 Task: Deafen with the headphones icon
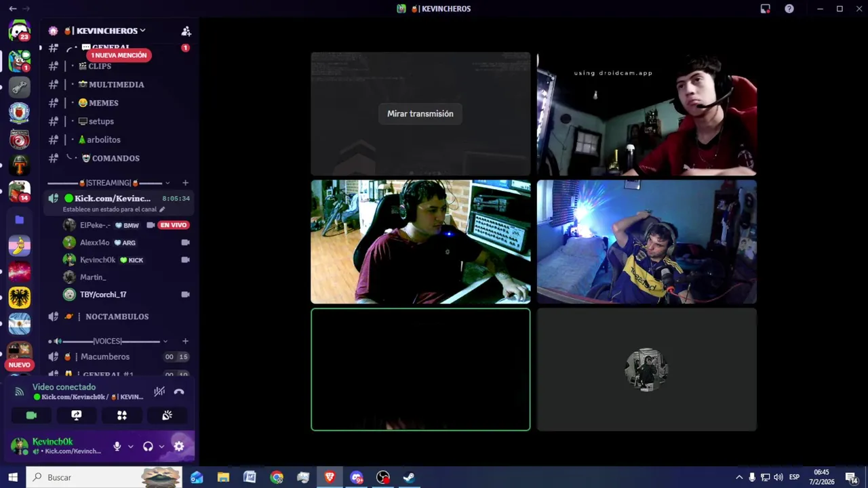[148, 447]
